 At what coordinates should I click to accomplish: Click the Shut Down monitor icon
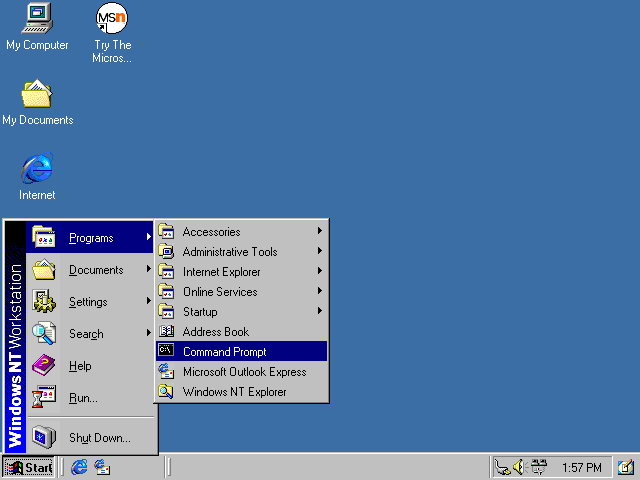tap(44, 437)
